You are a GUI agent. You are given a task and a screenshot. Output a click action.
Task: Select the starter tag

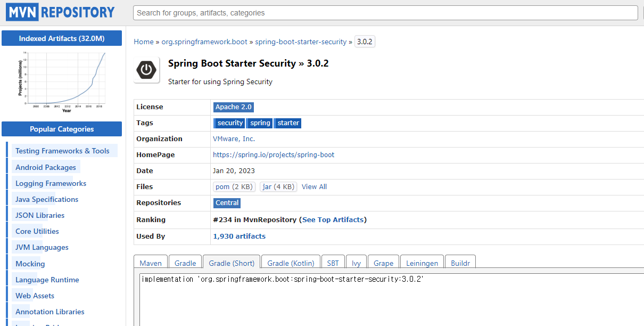(288, 123)
